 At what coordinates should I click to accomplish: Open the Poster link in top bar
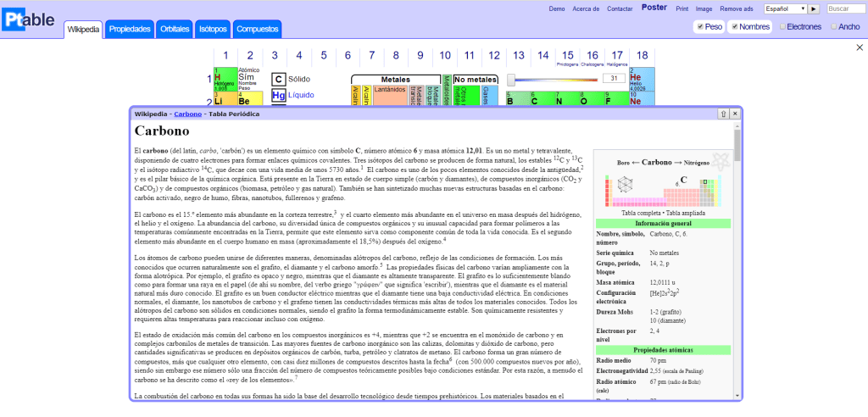654,8
